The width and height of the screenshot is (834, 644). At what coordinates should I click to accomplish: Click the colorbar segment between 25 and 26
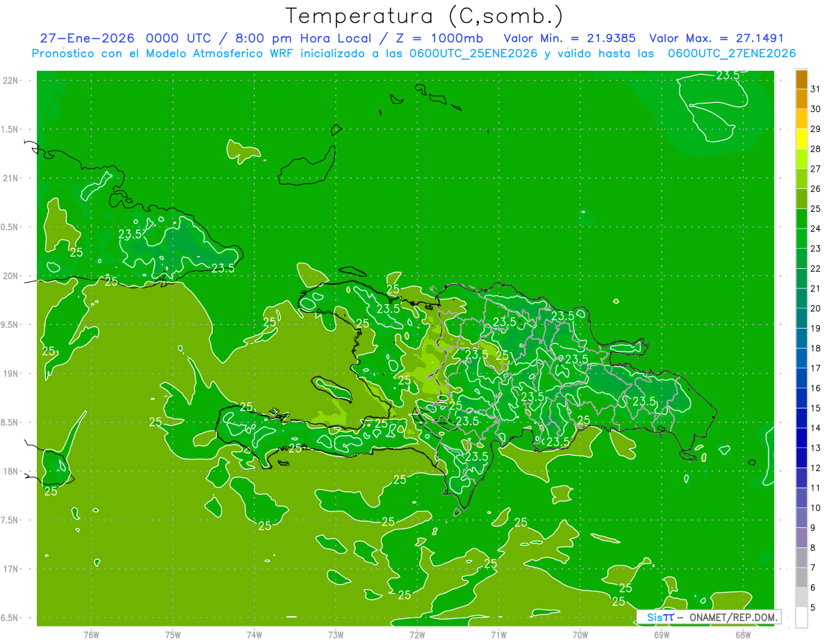click(x=801, y=199)
